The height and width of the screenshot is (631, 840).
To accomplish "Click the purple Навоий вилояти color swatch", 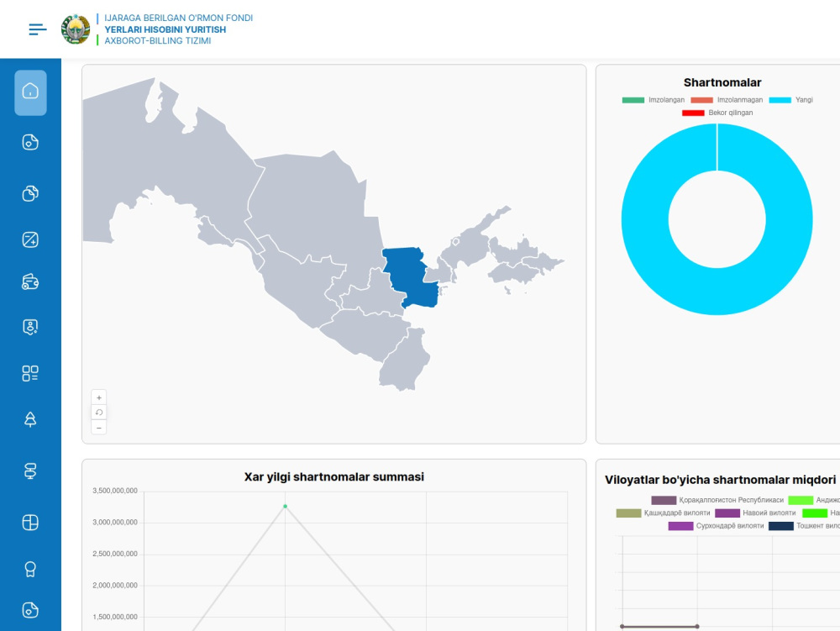I will click(727, 513).
